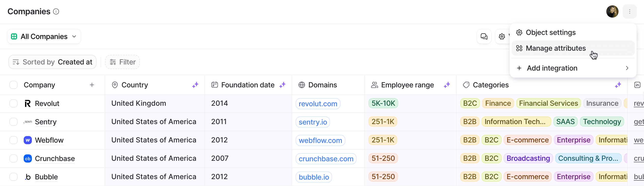Open the crunchbase.com domain link
Viewport: 644px width, 186px height.
pyautogui.click(x=326, y=159)
